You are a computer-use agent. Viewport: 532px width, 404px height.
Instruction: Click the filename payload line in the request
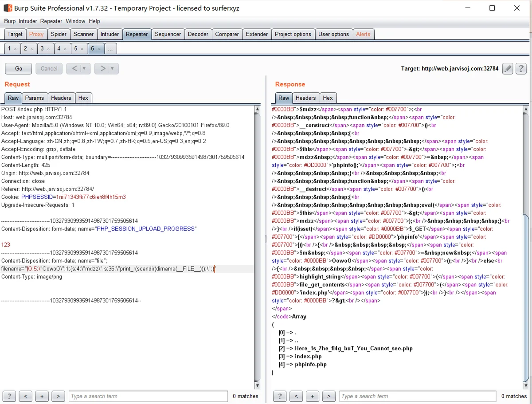tap(109, 269)
